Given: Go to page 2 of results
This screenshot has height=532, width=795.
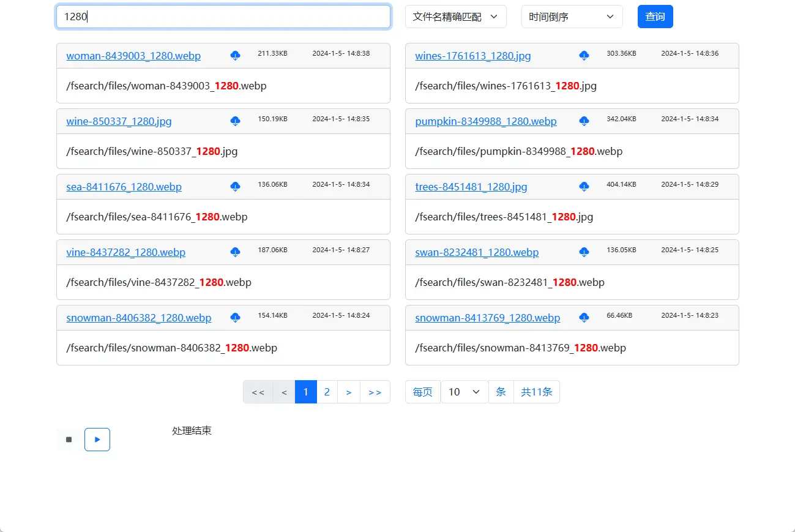Looking at the screenshot, I should (327, 392).
